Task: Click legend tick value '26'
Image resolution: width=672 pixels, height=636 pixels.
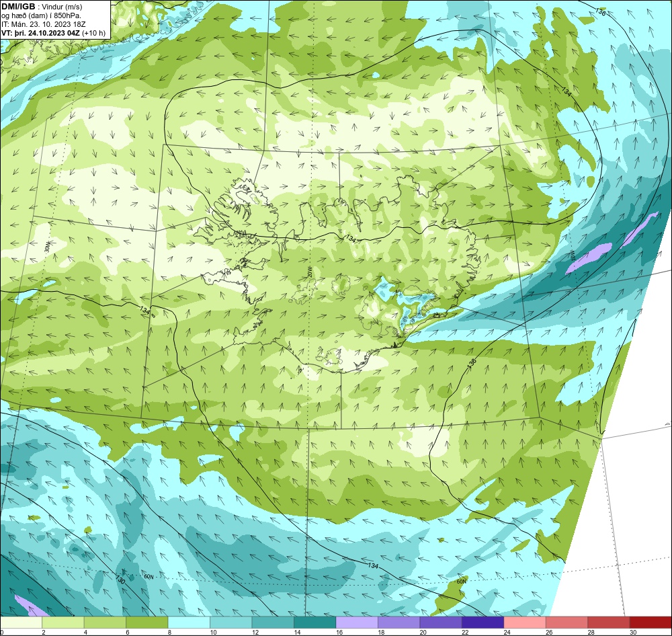Action: 548,632
